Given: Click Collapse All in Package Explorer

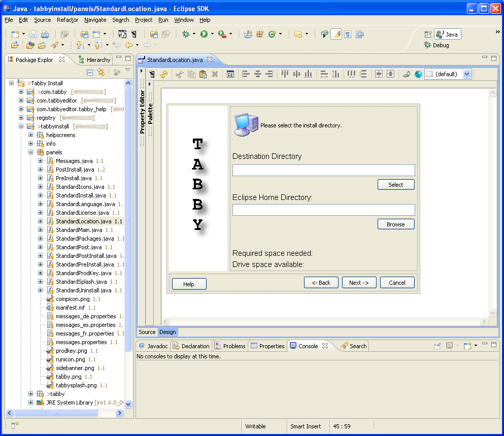Looking at the screenshot, I should 90,73.
